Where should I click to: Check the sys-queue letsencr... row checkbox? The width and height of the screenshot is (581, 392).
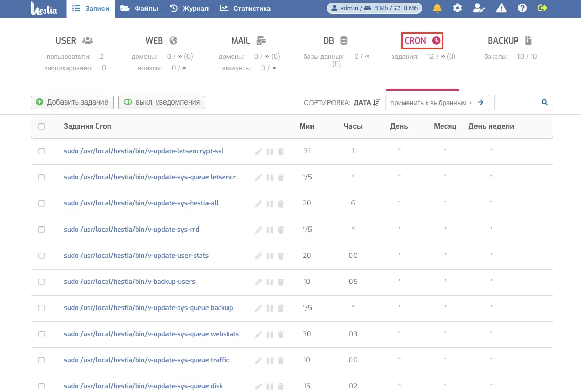(42, 177)
